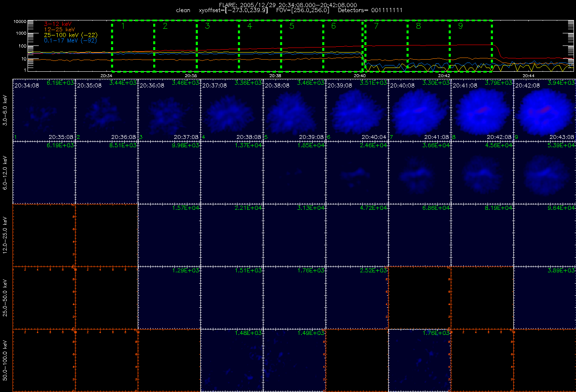
Task: Click the 20:40 tick label on time axis
Action: [x=359, y=76]
